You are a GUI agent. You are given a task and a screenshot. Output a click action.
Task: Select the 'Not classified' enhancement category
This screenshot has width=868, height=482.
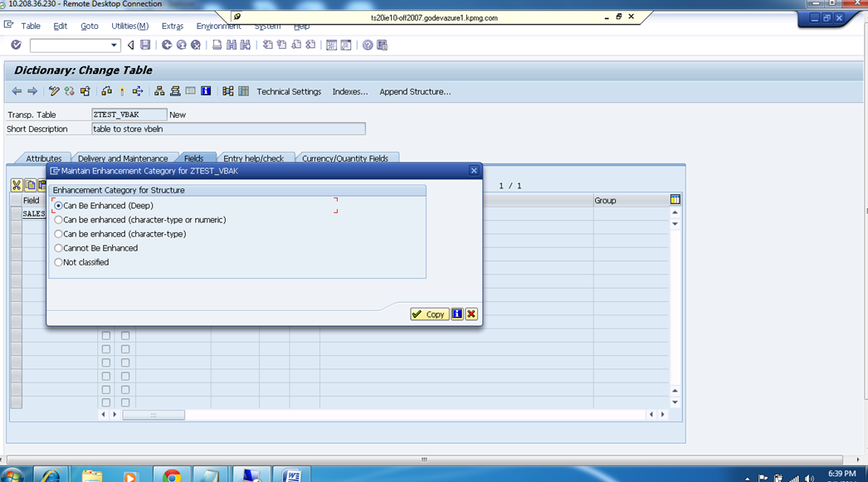[x=58, y=261]
